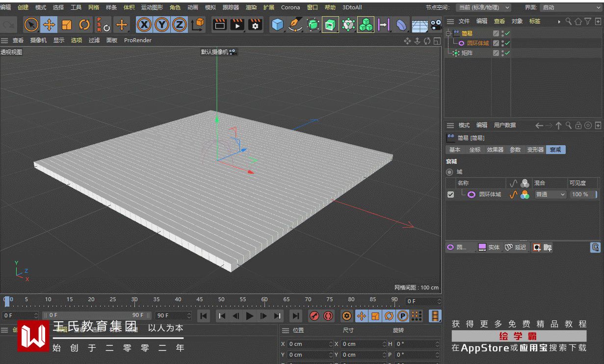Click the MoGraph cloner icon in toolbar
The height and width of the screenshot is (364, 604).
pos(366,25)
